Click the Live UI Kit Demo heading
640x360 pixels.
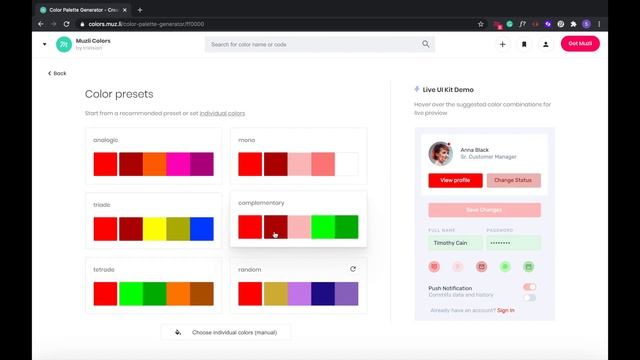448,90
